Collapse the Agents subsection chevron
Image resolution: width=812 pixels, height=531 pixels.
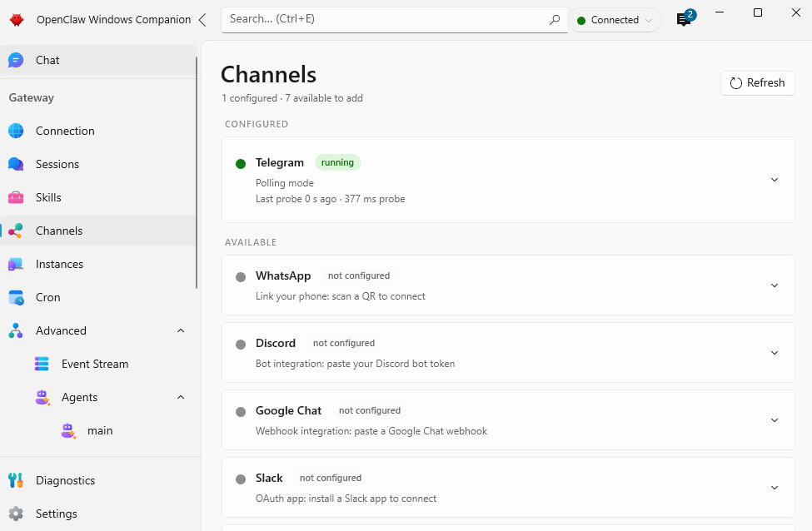point(181,398)
